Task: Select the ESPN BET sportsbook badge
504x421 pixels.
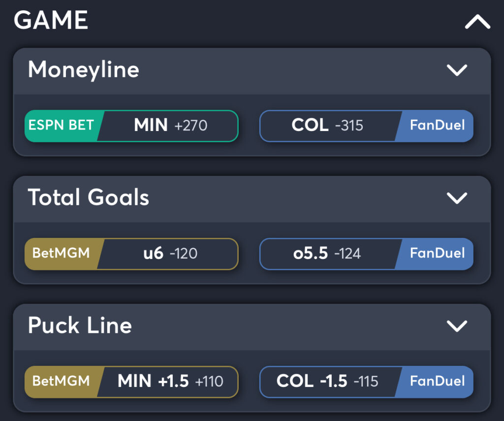Action: [61, 126]
